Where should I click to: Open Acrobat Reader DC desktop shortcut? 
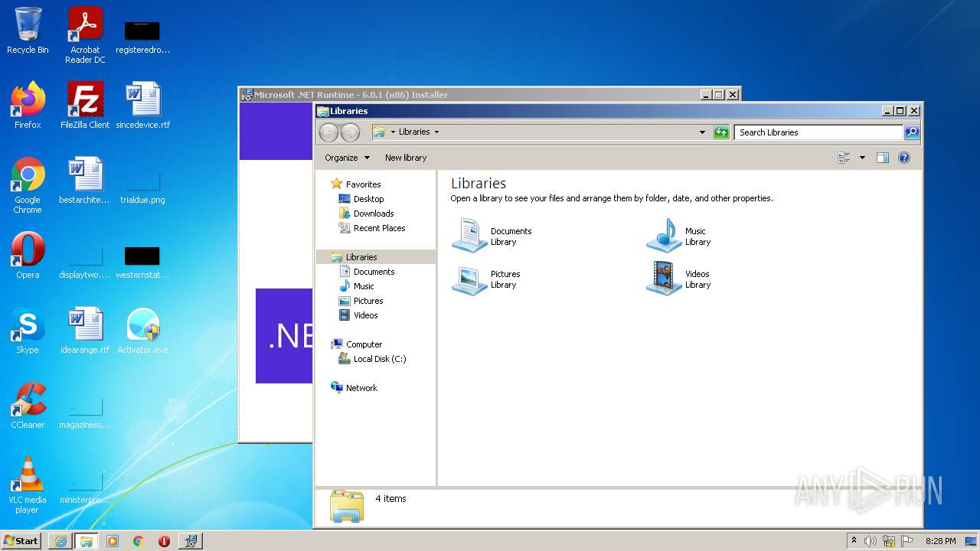tap(85, 35)
